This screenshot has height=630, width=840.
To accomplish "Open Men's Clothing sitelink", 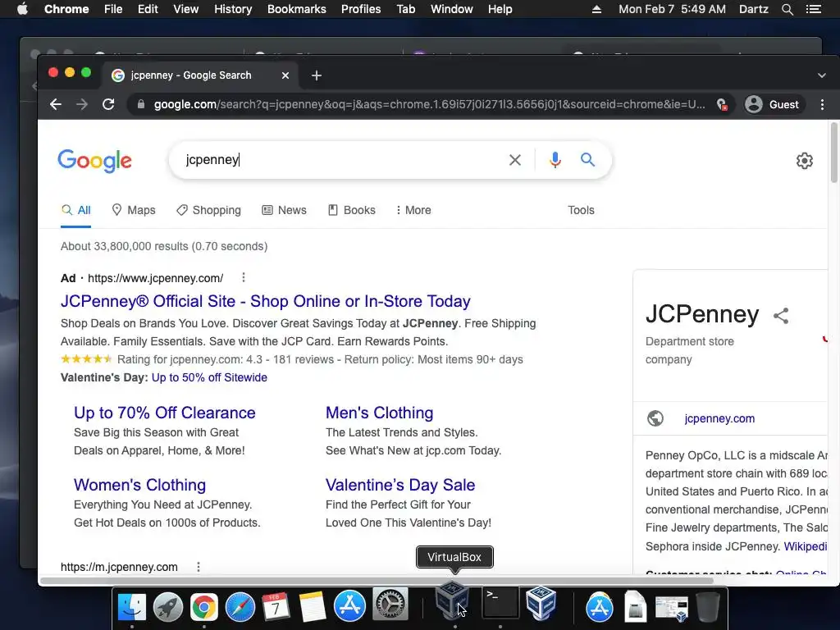I will [379, 413].
